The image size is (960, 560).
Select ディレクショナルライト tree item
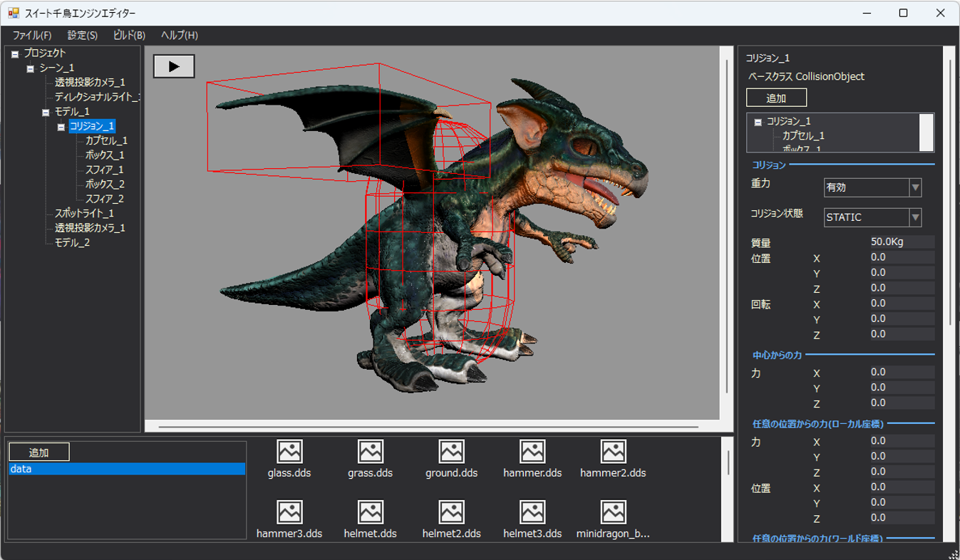(x=98, y=97)
